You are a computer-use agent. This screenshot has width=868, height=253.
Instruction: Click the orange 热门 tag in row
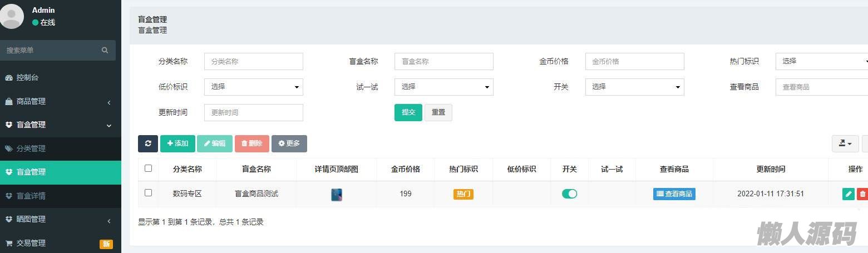click(x=463, y=194)
